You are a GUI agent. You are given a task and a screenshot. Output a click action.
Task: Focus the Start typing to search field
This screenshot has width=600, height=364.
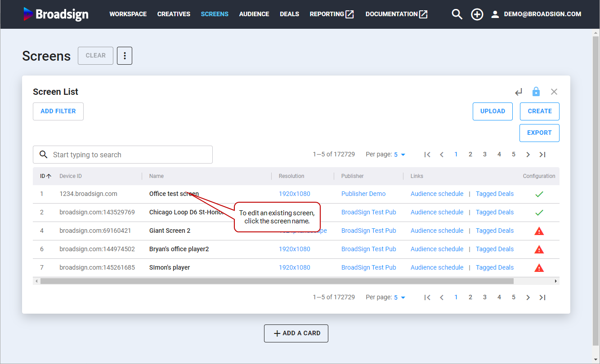[x=123, y=155]
